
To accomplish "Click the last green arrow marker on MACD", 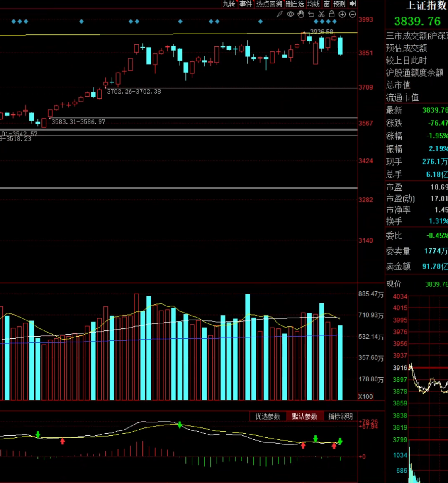I will click(x=340, y=441).
